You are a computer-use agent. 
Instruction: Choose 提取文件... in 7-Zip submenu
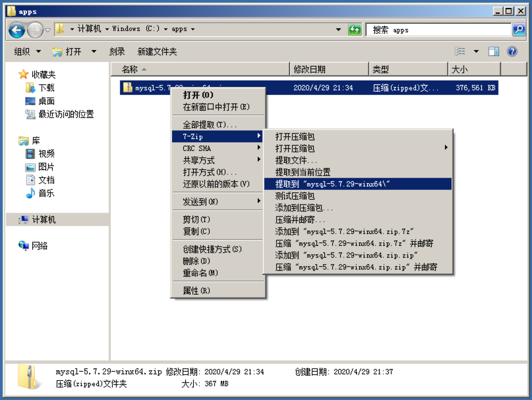[358, 160]
